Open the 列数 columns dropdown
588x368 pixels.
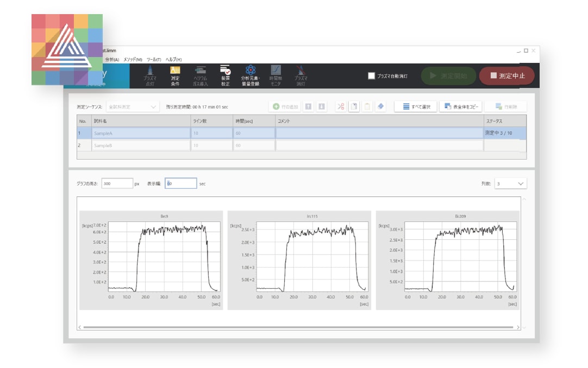click(x=510, y=183)
